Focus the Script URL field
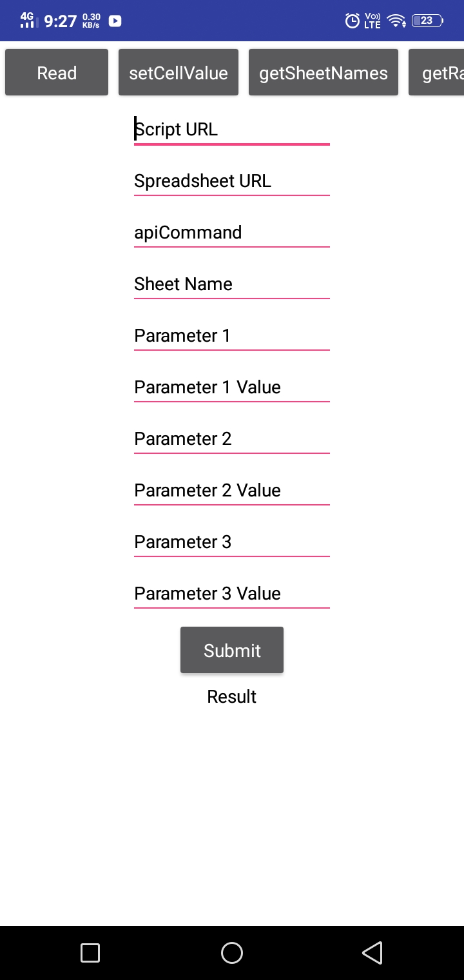 (232, 130)
